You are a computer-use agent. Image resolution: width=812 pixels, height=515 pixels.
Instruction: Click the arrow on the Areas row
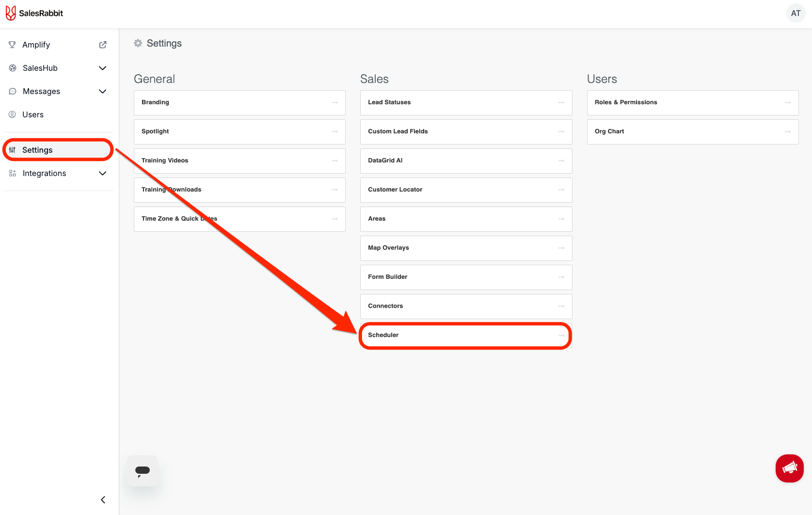tap(561, 219)
